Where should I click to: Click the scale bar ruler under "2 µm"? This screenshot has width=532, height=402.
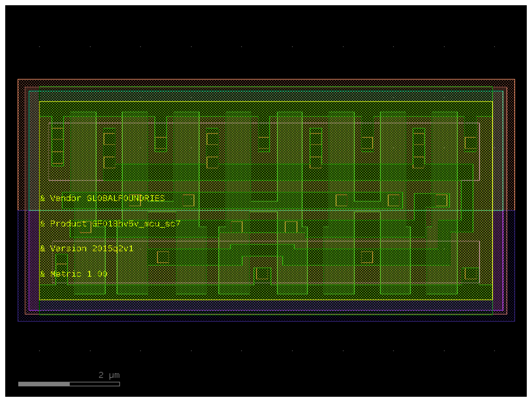[69, 384]
